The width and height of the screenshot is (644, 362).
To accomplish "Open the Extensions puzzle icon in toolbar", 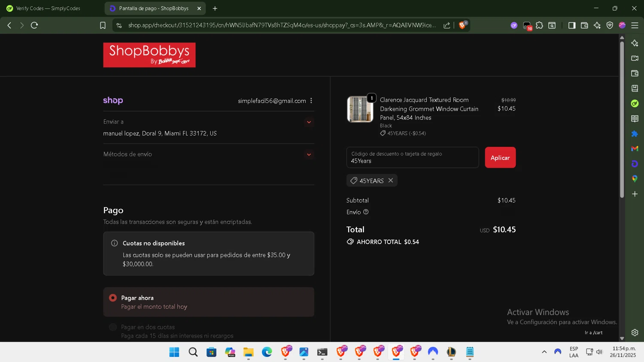I will 540,25.
